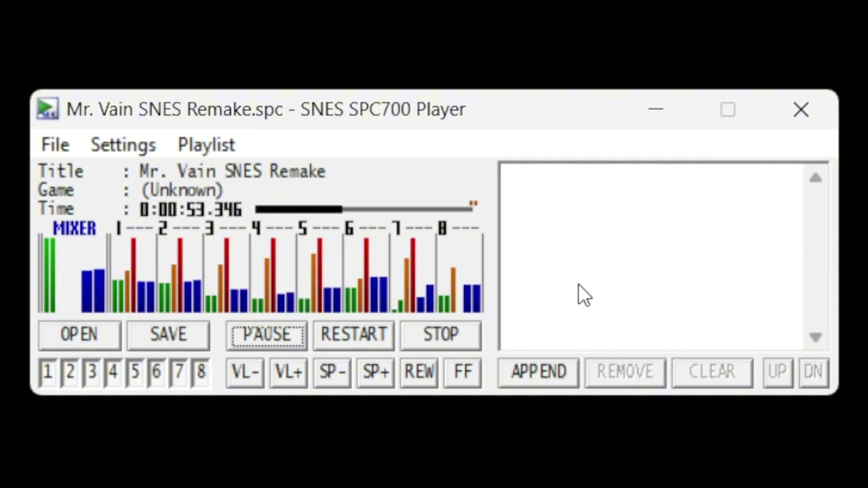Click the channel 5 level meter
The height and width of the screenshot is (488, 868).
point(319,274)
